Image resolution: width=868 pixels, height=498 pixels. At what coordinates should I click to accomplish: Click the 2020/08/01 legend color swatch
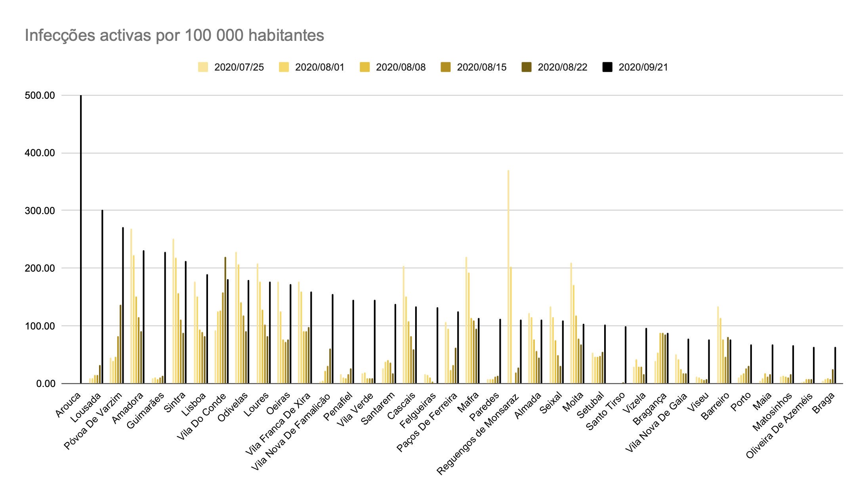pyautogui.click(x=284, y=67)
